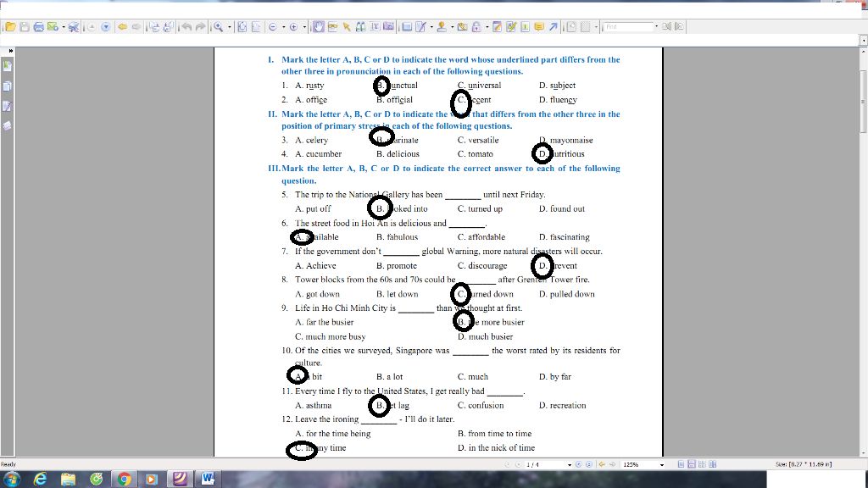The height and width of the screenshot is (488, 868).
Task: Select single page layout in status bar
Action: click(682, 465)
